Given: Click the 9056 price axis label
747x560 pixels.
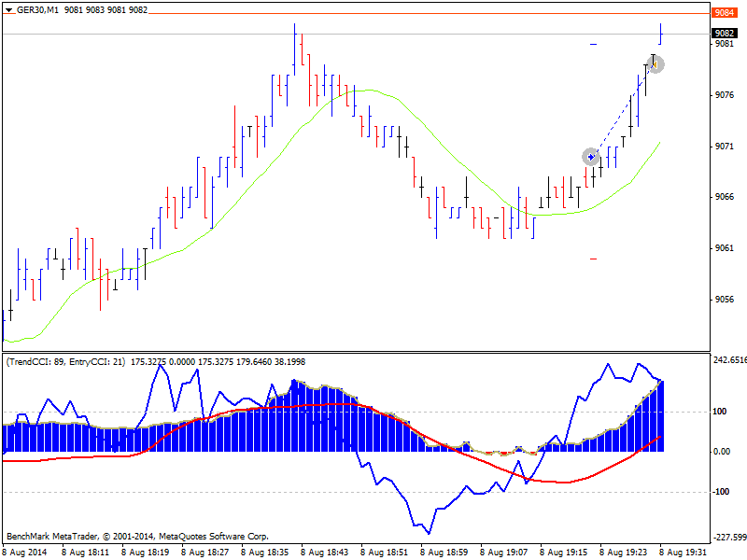Looking at the screenshot, I should coord(725,300).
